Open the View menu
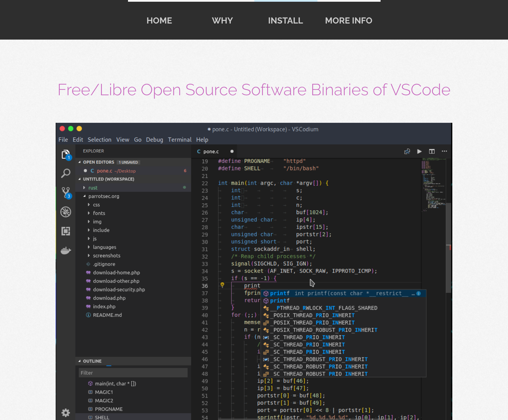The image size is (508, 420). point(123,140)
